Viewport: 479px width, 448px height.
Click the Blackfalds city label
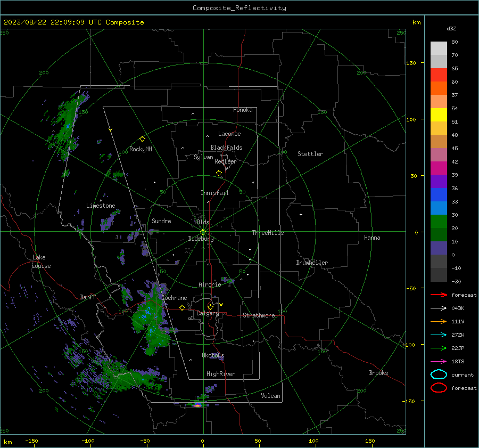click(226, 148)
